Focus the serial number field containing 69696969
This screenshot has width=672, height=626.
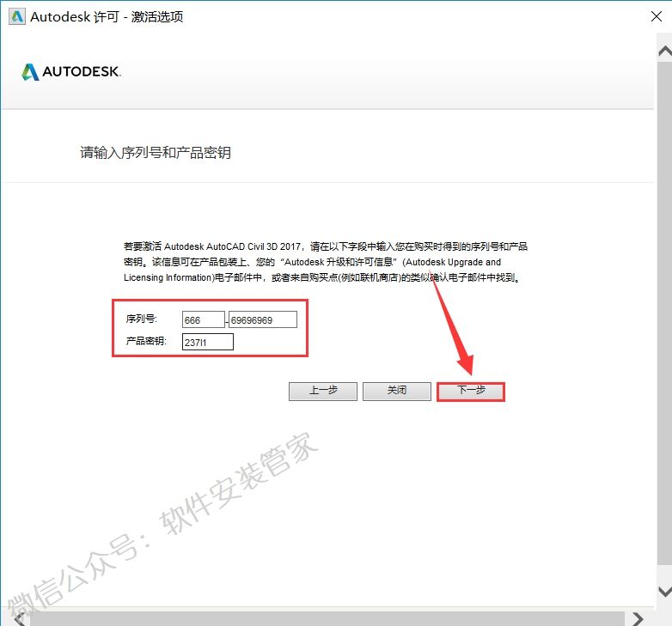262,319
